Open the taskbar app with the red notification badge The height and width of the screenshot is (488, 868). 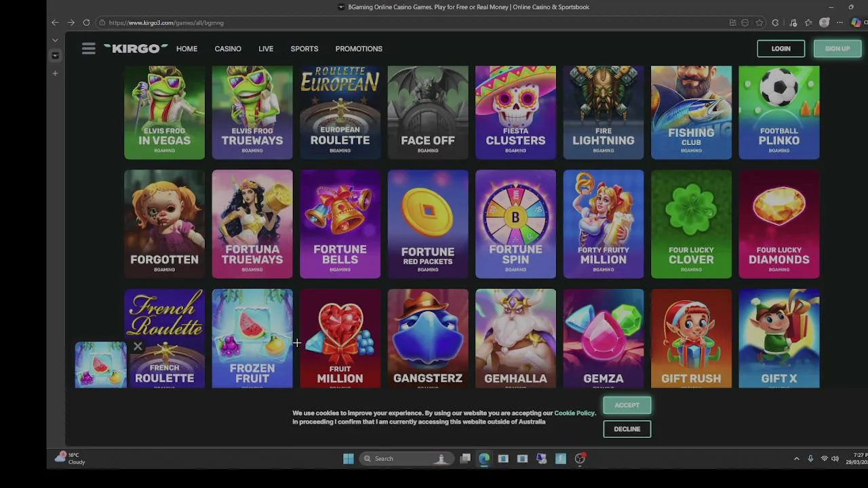tap(580, 459)
